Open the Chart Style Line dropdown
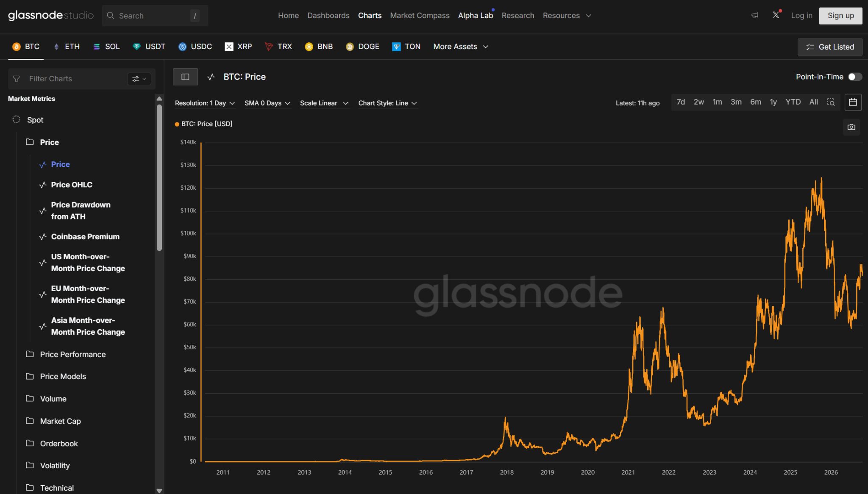 pyautogui.click(x=388, y=103)
